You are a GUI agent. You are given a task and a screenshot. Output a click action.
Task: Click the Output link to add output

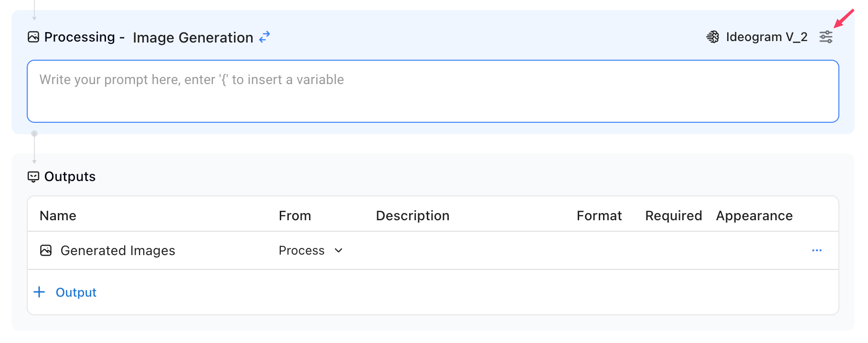[x=76, y=292]
